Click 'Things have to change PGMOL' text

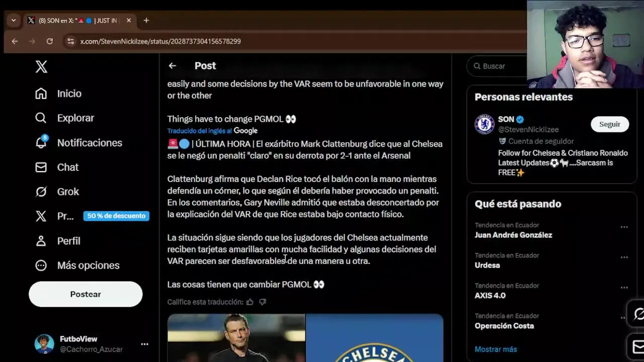[231, 119]
